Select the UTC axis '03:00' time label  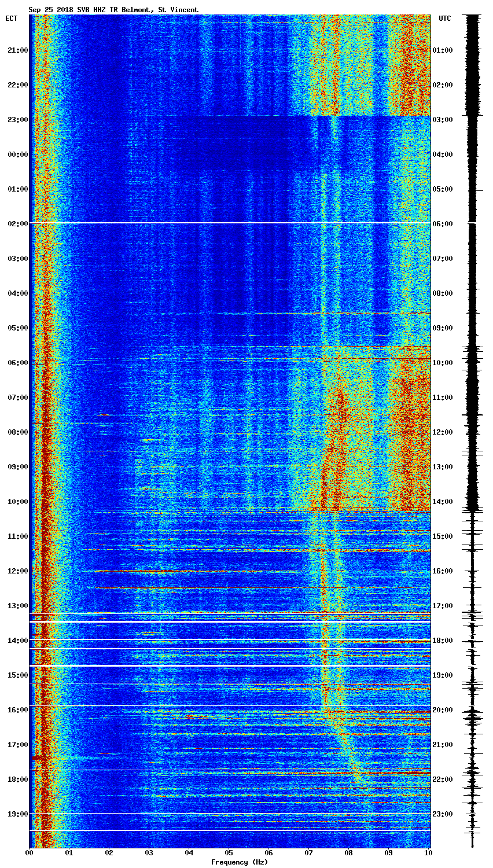point(443,120)
